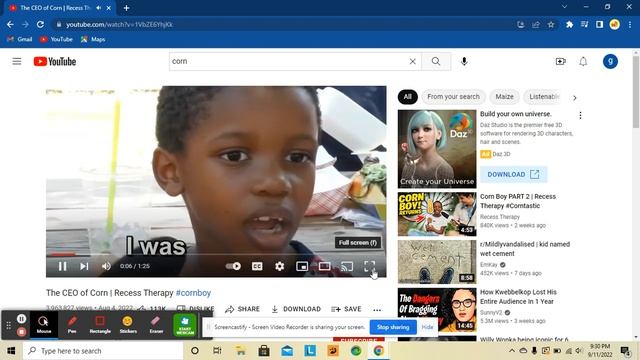Viewport: 640px width, 360px height.
Task: Start voice search with microphone icon
Action: 464,61
